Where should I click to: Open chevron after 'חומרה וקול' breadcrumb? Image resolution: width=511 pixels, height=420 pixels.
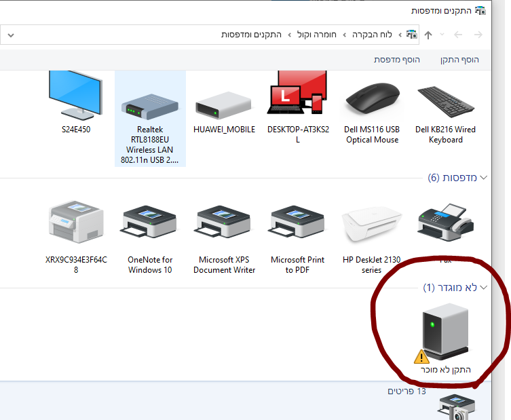[289, 35]
